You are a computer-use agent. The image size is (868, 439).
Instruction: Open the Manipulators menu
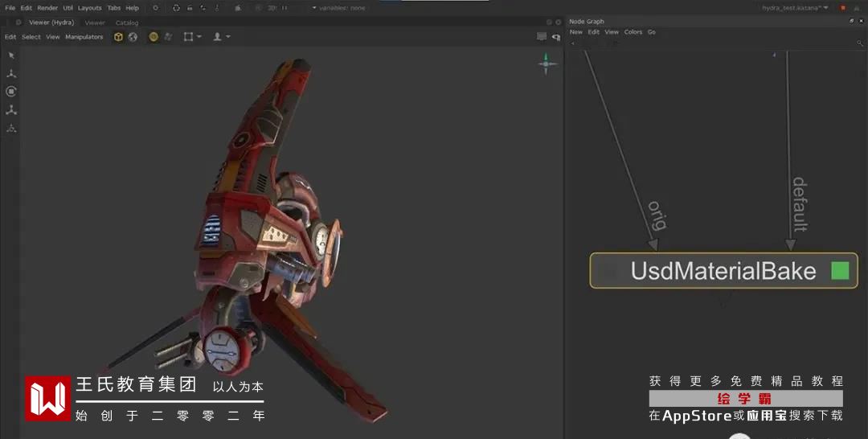(x=84, y=37)
